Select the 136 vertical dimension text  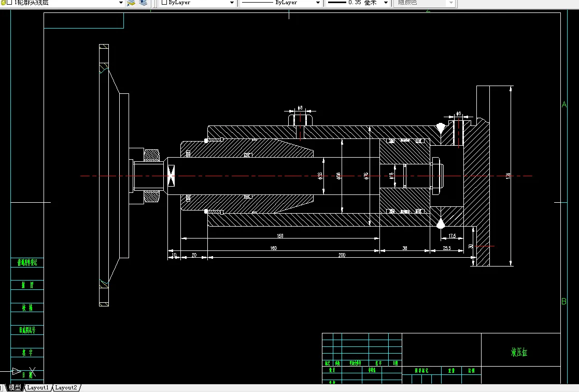coord(508,176)
